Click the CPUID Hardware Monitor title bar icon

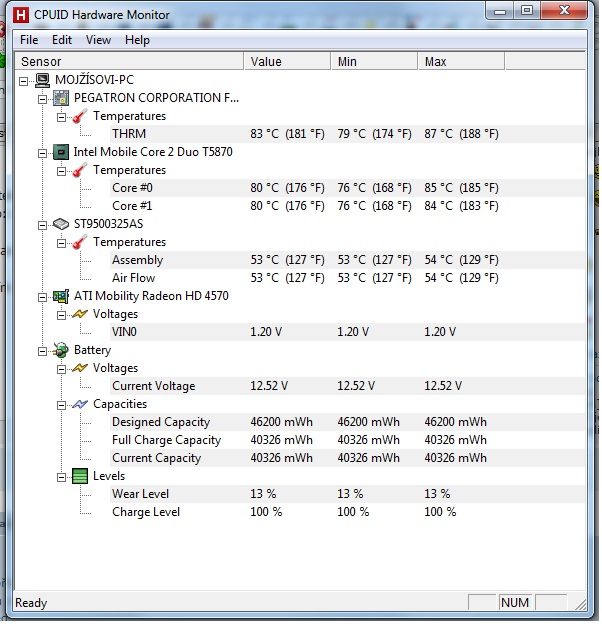tap(21, 15)
